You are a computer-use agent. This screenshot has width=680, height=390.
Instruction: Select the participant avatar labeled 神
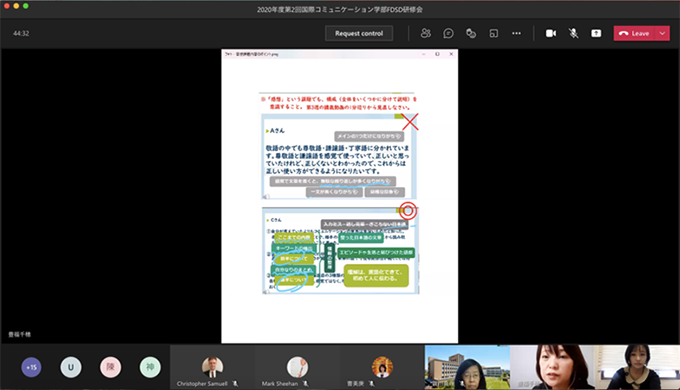click(150, 367)
